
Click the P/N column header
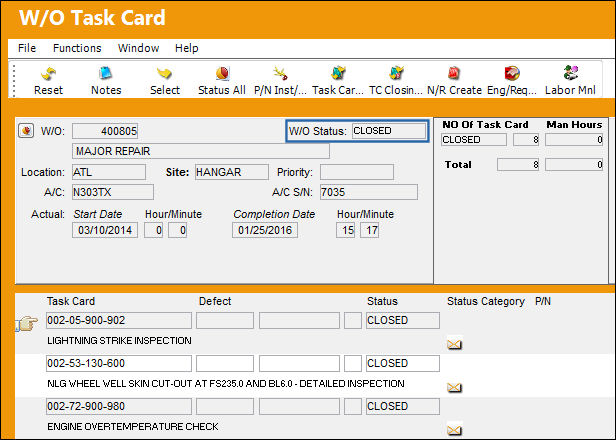tap(543, 301)
